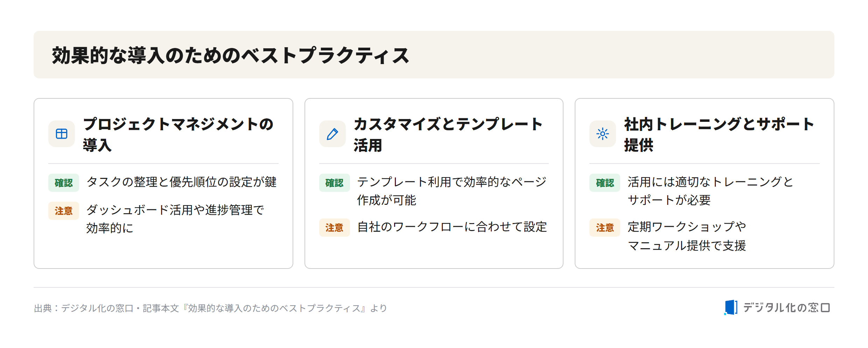
Task: Click the blue デジタル化の窓口 logo icon
Action: tap(731, 307)
